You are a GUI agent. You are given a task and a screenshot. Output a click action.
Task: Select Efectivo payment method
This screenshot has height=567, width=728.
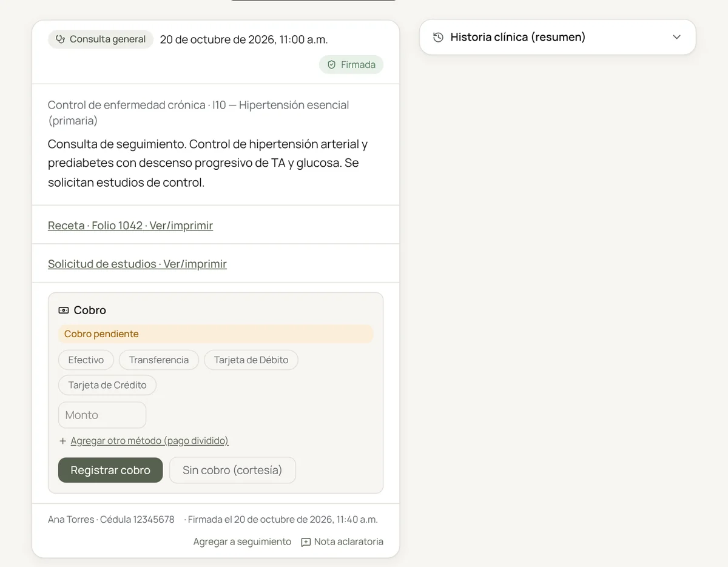pos(86,360)
